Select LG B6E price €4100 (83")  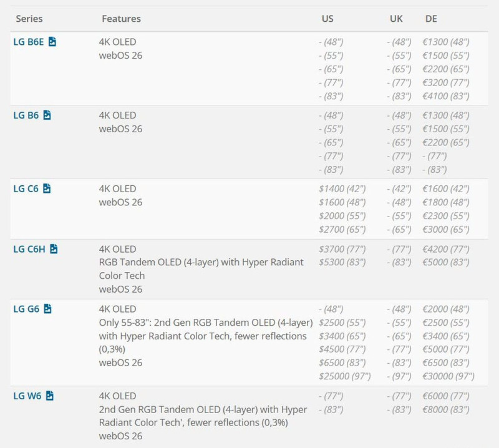(x=446, y=96)
